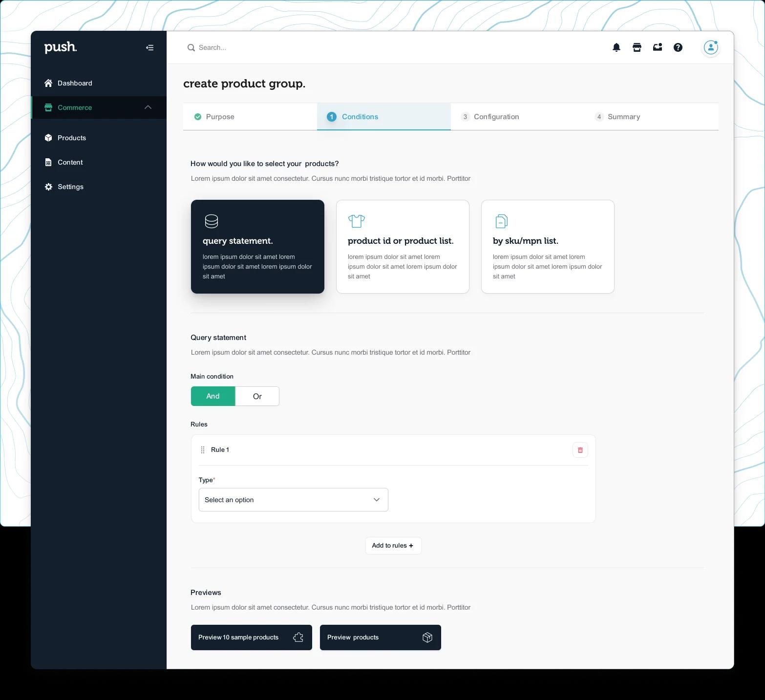
Task: Choose the query statement option card
Action: pos(257,247)
